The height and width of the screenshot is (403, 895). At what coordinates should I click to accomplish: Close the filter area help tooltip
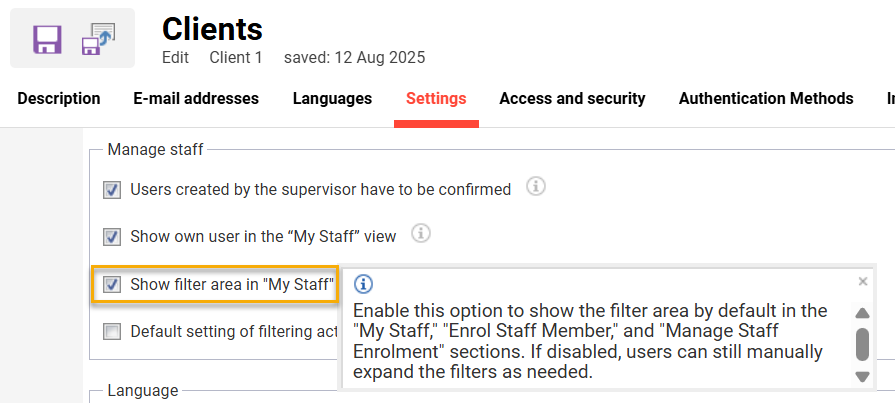click(x=863, y=282)
